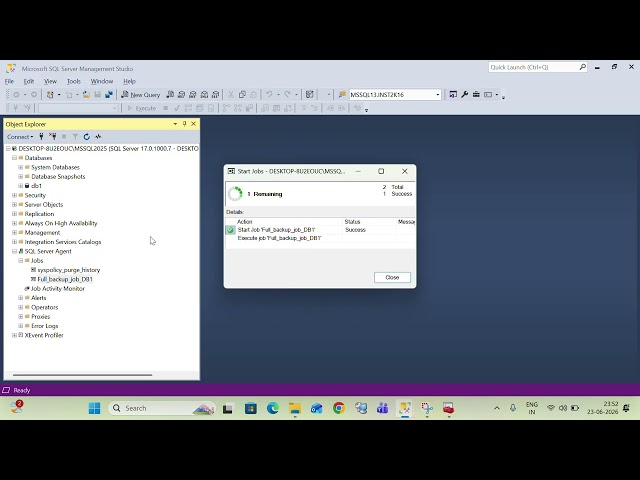
Task: Open Microsoft Teams from taskbar
Action: pos(382,408)
